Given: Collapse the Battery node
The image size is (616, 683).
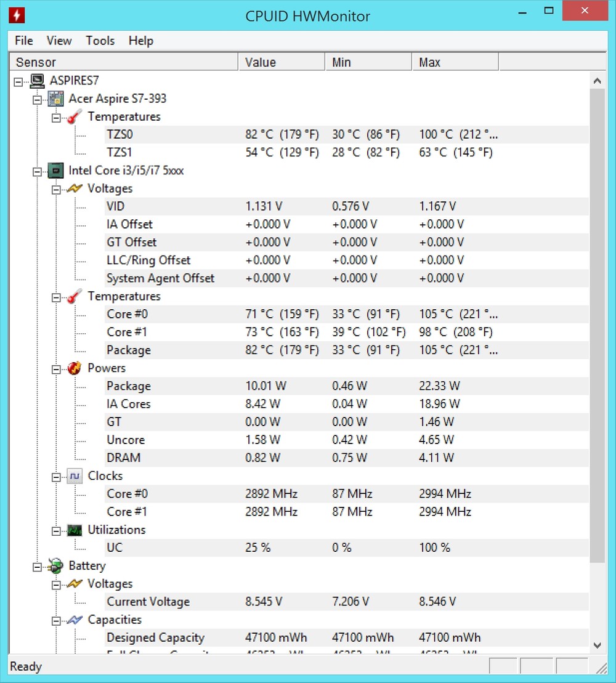Looking at the screenshot, I should 38,567.
